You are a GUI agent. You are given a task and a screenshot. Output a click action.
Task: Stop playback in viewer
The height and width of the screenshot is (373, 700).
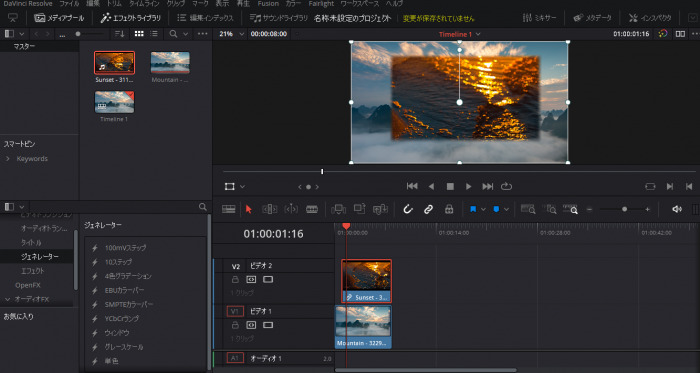point(450,186)
